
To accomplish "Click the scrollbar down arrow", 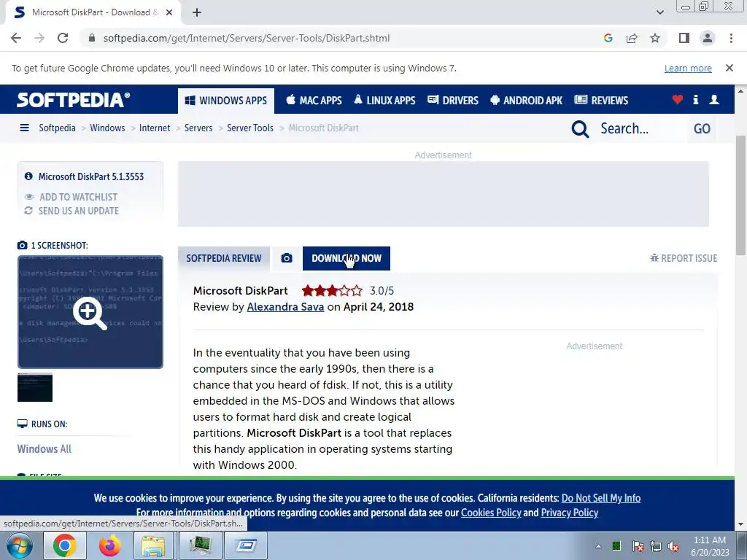I will tap(741, 525).
